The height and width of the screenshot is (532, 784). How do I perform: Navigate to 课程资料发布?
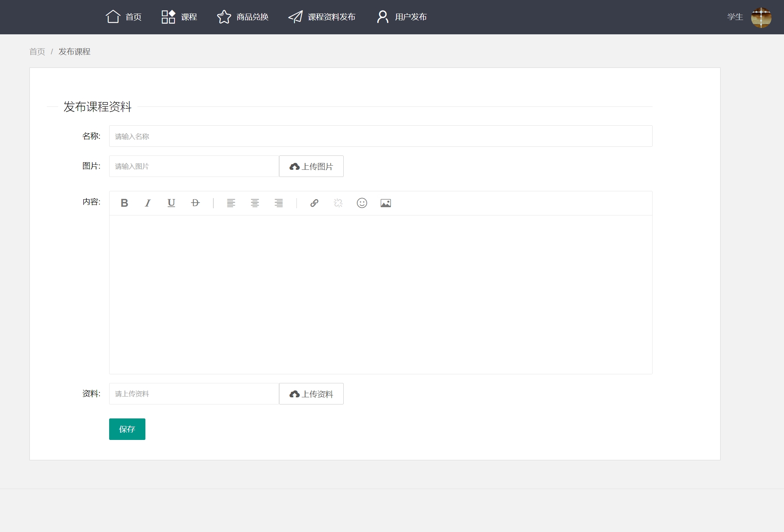pyautogui.click(x=322, y=17)
